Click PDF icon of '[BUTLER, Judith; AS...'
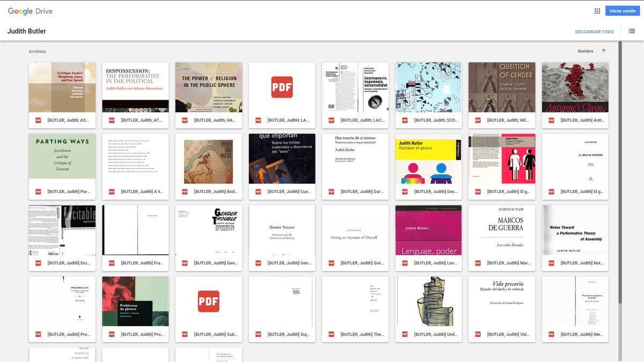644x362 pixels. point(38,120)
